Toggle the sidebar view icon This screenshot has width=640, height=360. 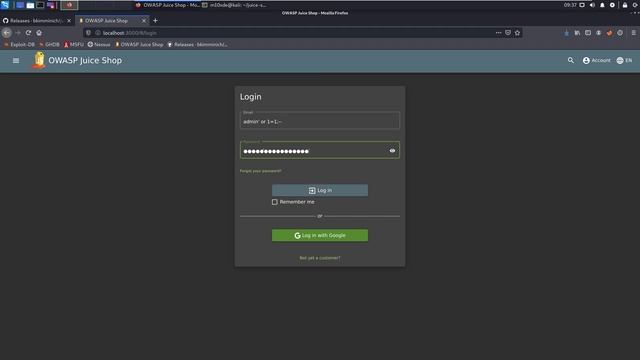[x=588, y=33]
